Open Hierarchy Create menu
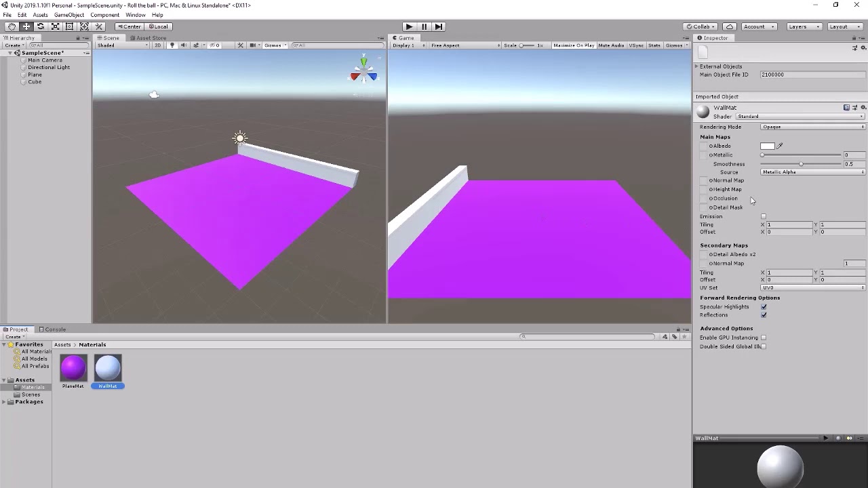This screenshot has height=488, width=868. click(x=15, y=45)
